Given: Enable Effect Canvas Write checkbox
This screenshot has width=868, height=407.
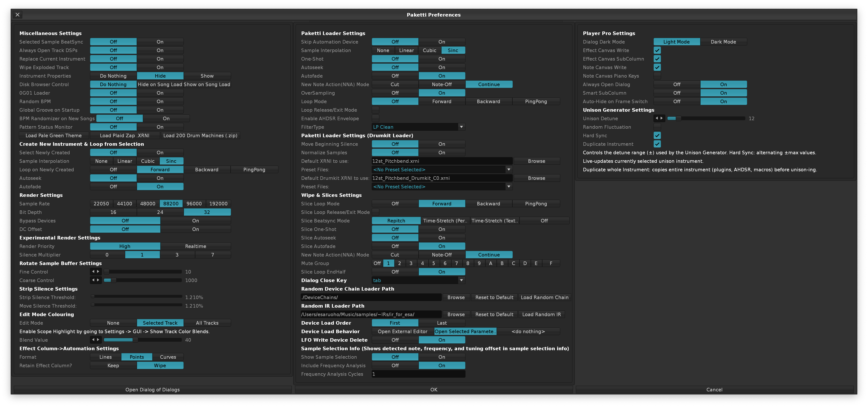Looking at the screenshot, I should (x=657, y=50).
